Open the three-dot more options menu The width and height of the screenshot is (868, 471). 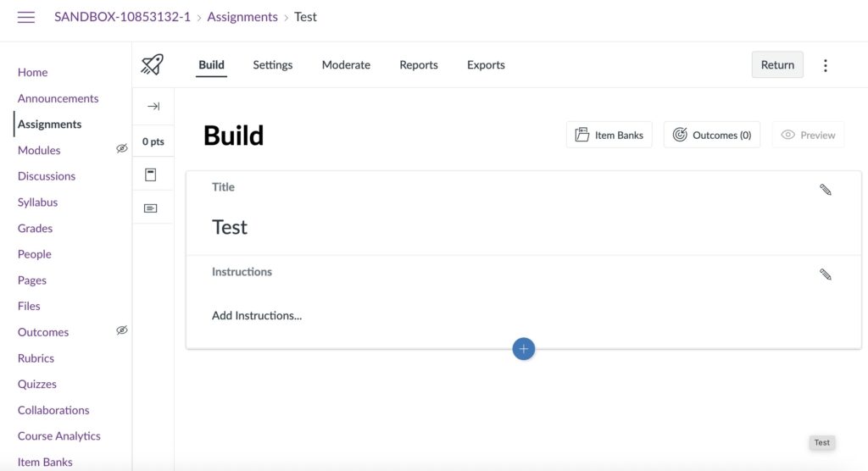826,65
